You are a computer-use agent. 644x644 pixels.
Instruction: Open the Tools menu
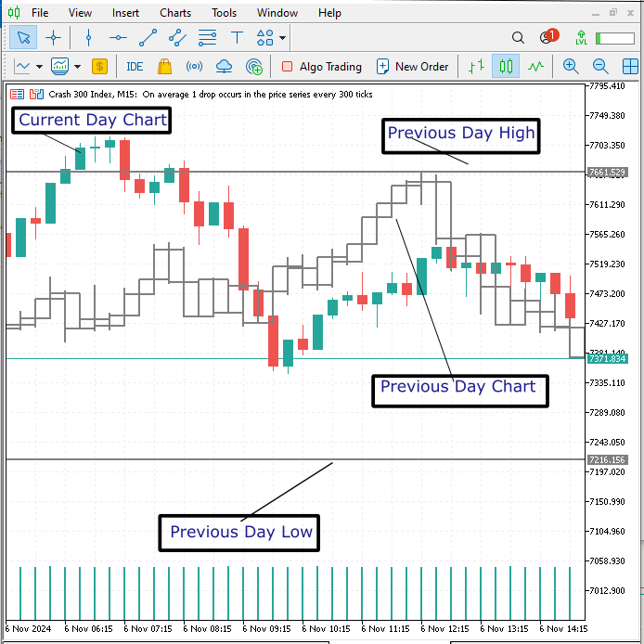click(225, 13)
